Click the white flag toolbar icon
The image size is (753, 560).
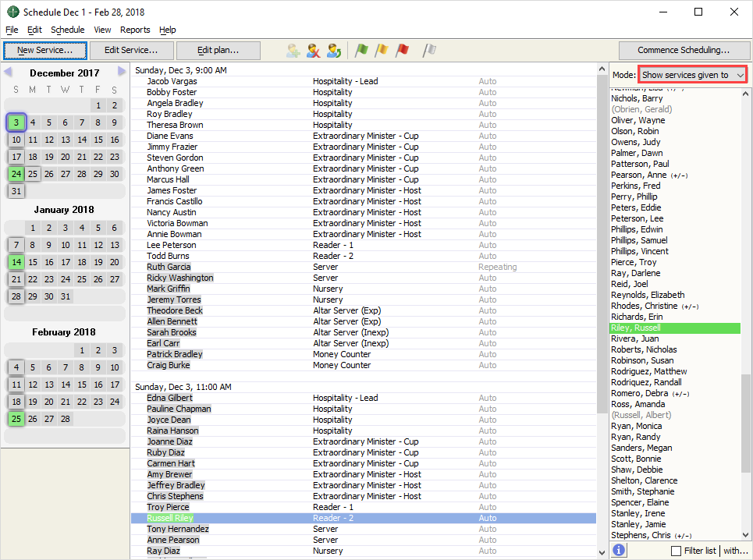click(429, 51)
